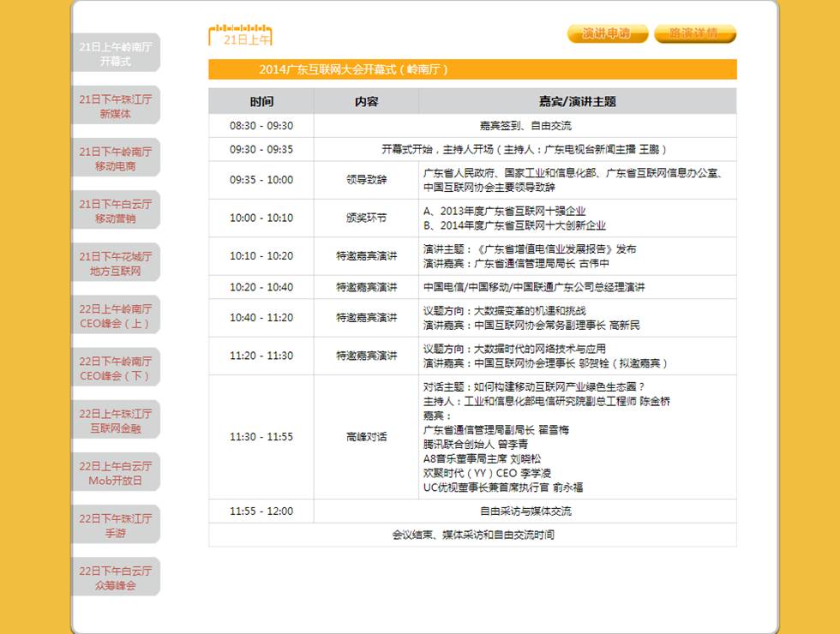Click 2013年度广东省互联网十强企业 line

(504, 211)
